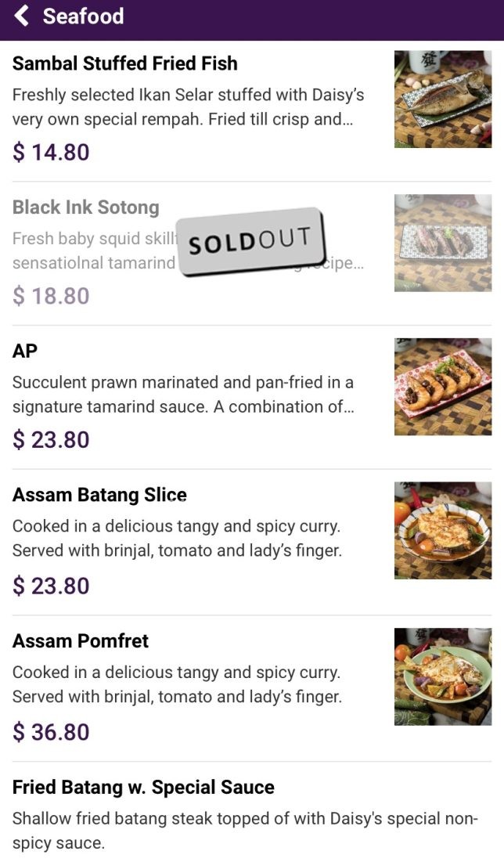Tap the $ 18.80 price
The height and width of the screenshot is (862, 504).
coord(51,296)
